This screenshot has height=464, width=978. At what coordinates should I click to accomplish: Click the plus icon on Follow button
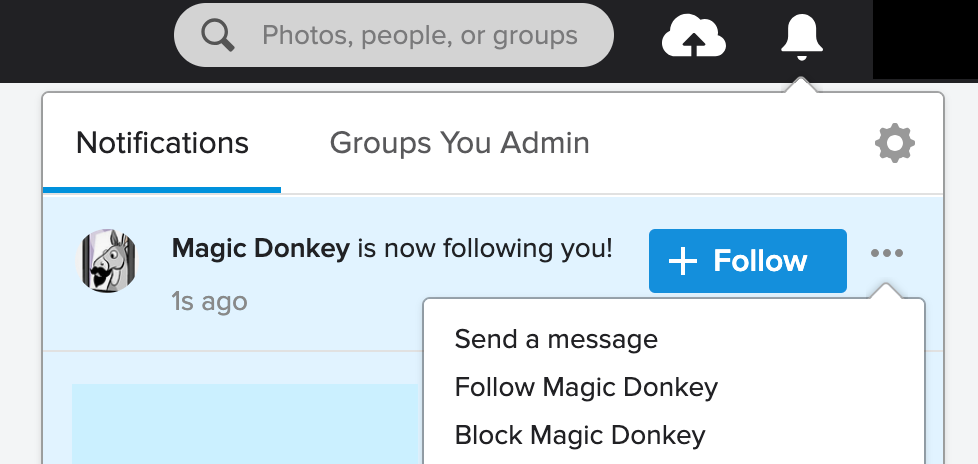683,262
